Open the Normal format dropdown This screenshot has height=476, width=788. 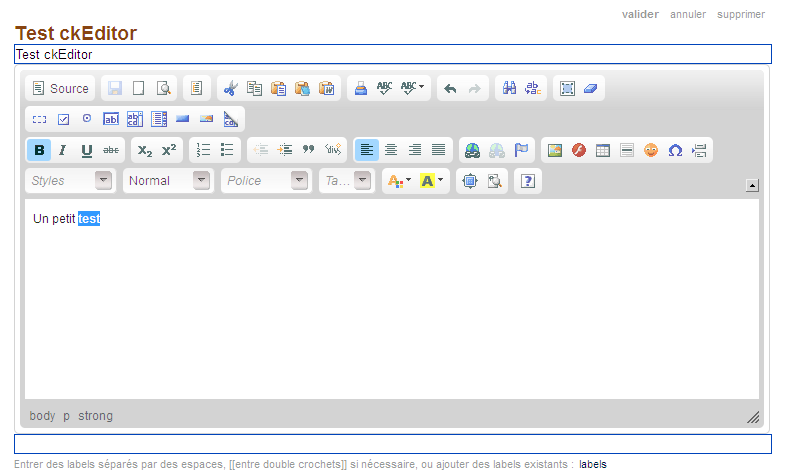(168, 180)
